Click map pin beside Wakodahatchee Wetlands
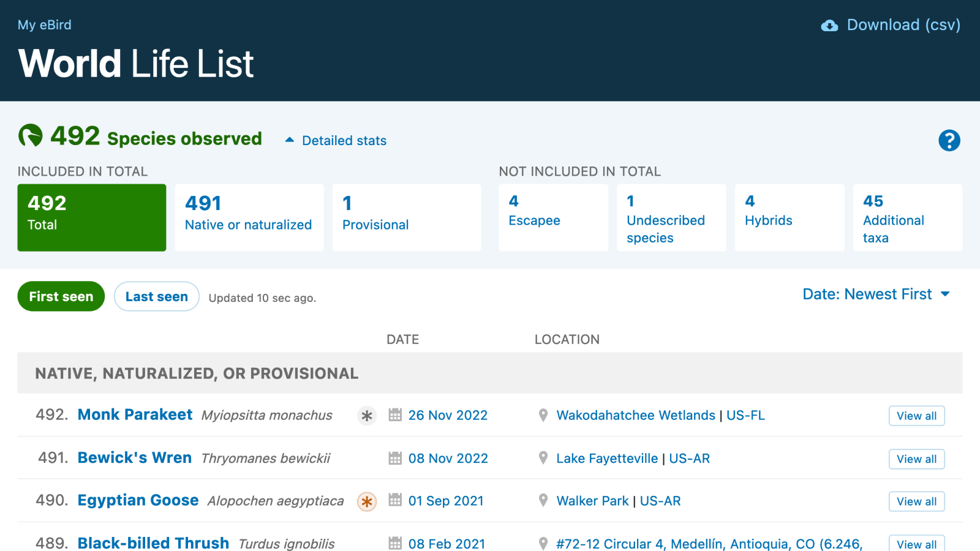The height and width of the screenshot is (551, 980). [x=543, y=415]
